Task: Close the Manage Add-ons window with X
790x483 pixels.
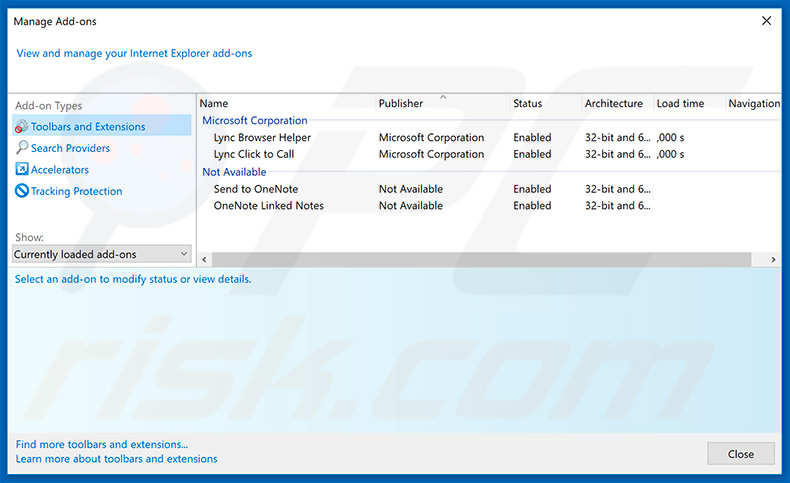Action: [x=766, y=21]
